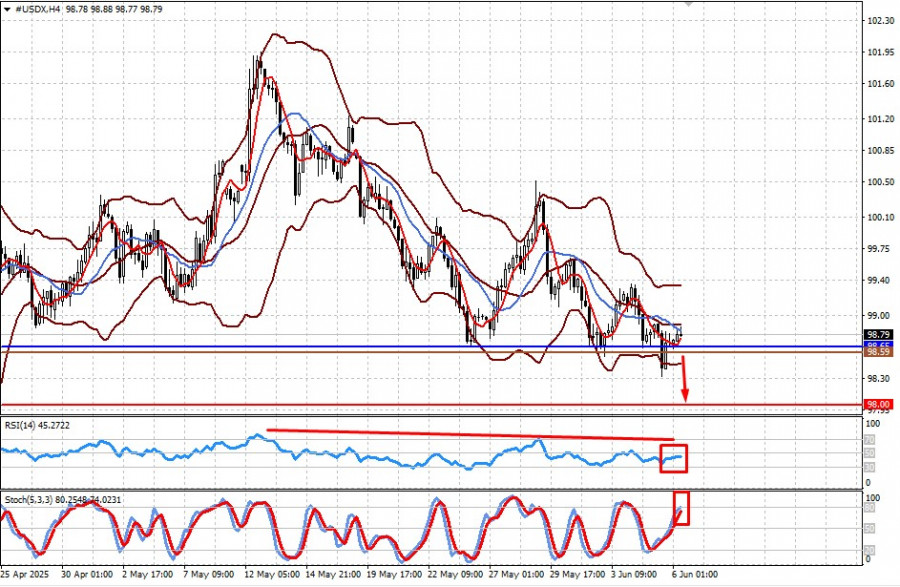The width and height of the screenshot is (900, 587).
Task: Click the 98.30 price axis label
Action: click(878, 379)
